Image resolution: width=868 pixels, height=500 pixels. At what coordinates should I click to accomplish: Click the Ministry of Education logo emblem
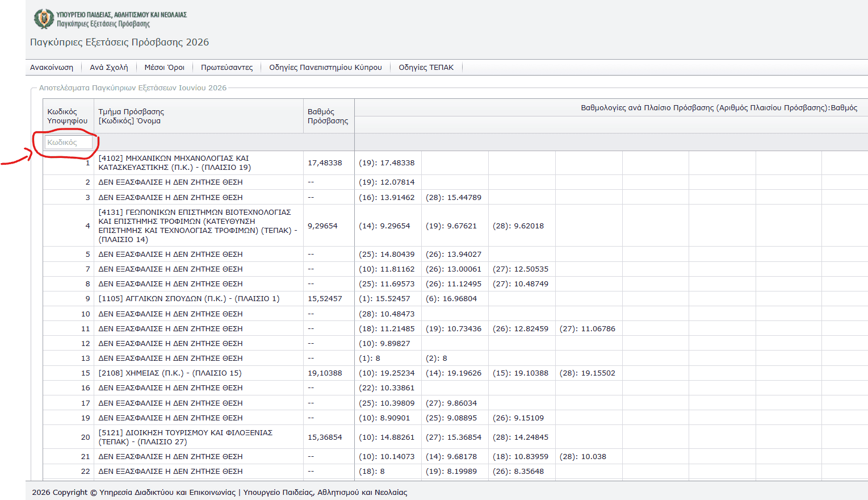[44, 19]
